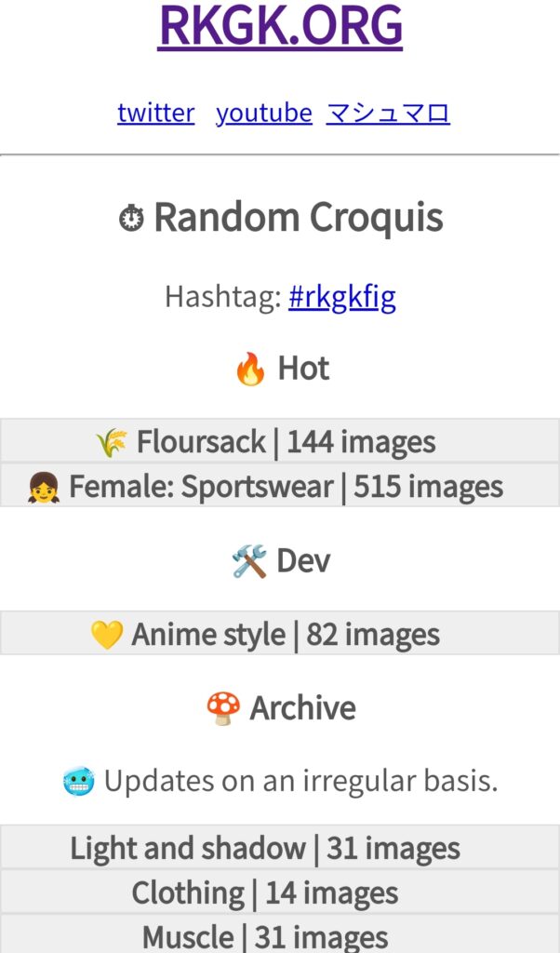This screenshot has width=560, height=953.
Task: Select Female: Sportswear 515 images
Action: coord(280,485)
